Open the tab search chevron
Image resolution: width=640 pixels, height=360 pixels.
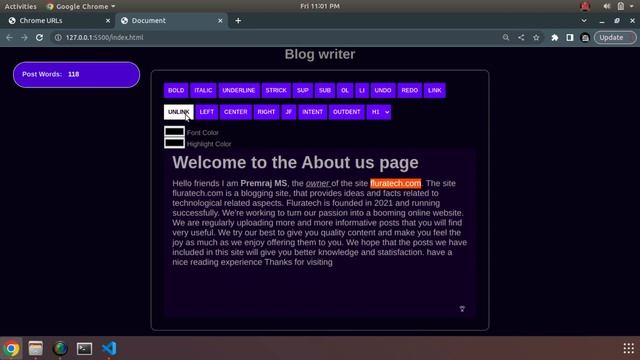tap(584, 20)
